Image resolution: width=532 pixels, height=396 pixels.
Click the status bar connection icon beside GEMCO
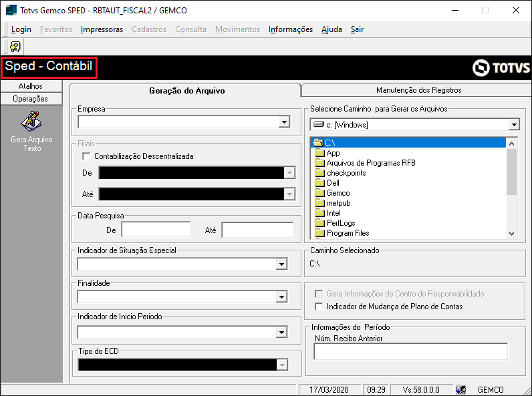tap(460, 390)
